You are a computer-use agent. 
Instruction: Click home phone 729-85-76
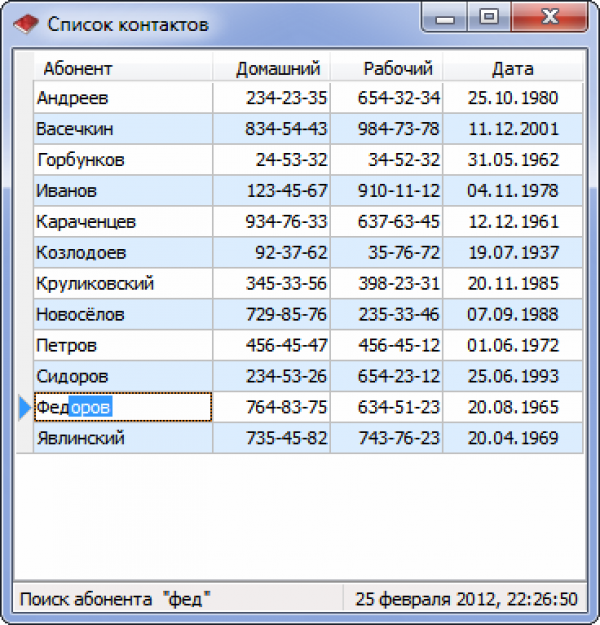pos(271,314)
